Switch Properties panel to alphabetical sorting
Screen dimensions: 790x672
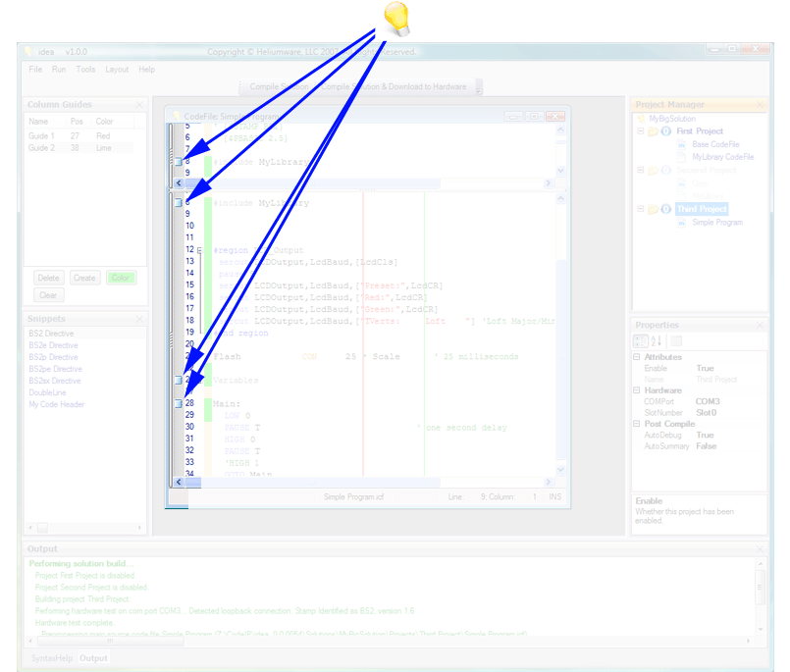[x=656, y=341]
